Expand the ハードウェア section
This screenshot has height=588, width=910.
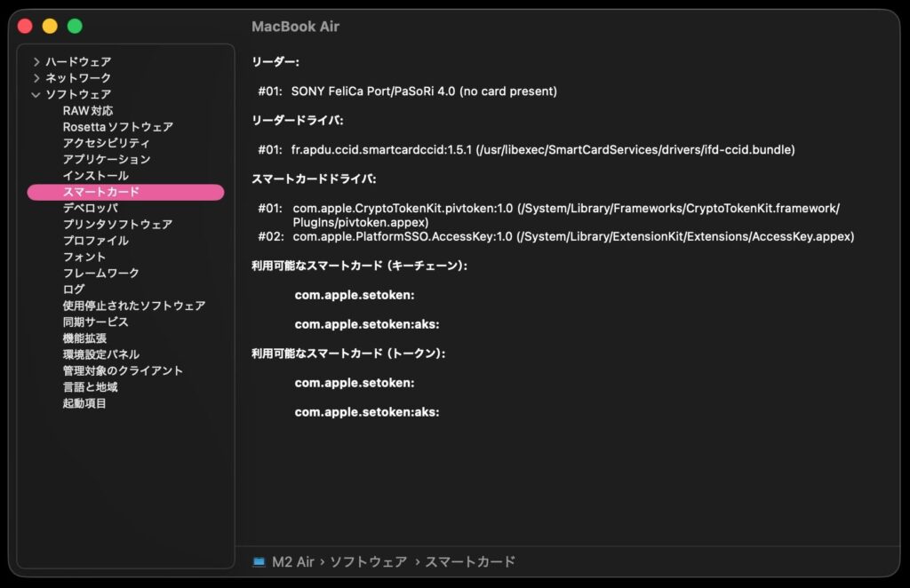coord(36,62)
